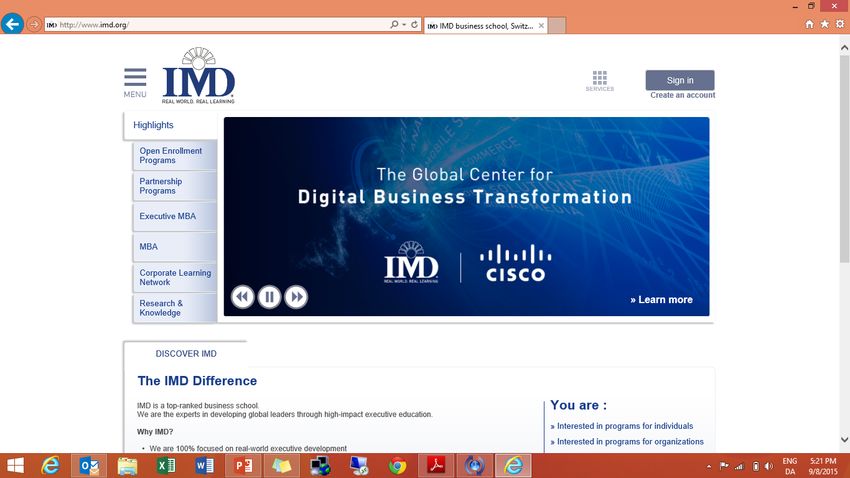850x478 pixels.
Task: Open network signal tray icon
Action: (739, 466)
